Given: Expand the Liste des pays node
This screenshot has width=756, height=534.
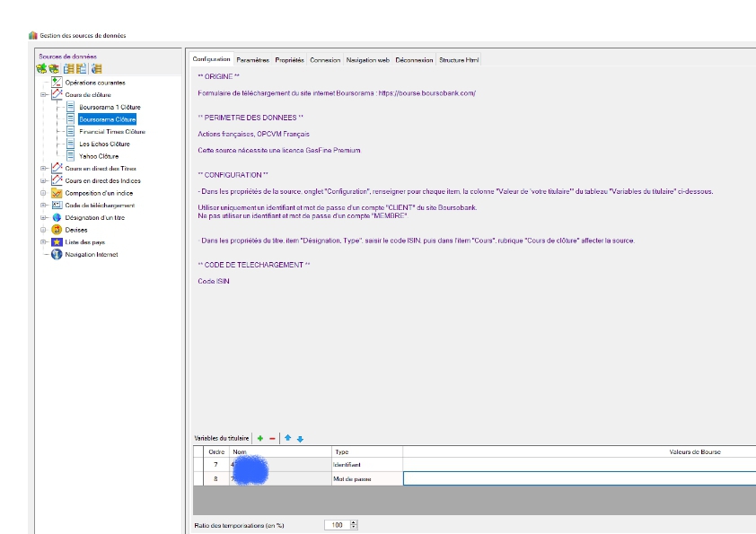Looking at the screenshot, I should coord(43,242).
